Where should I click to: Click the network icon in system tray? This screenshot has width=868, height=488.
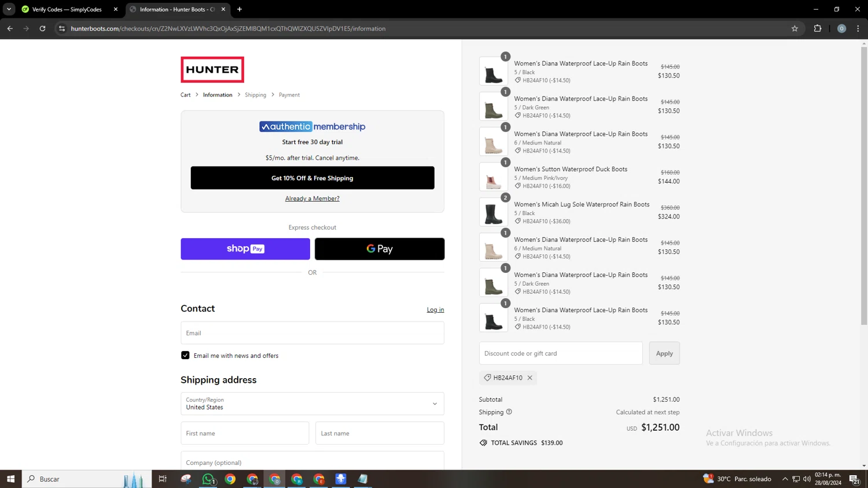(796, 479)
